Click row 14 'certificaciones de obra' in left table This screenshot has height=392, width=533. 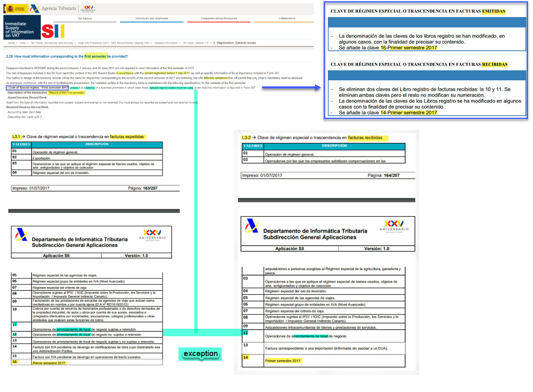pyautogui.click(x=87, y=349)
